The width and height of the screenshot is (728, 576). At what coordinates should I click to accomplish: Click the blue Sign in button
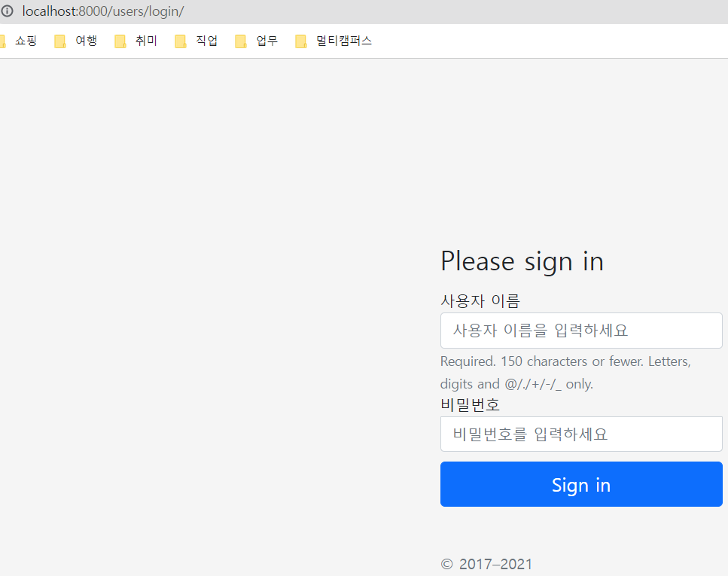click(581, 484)
